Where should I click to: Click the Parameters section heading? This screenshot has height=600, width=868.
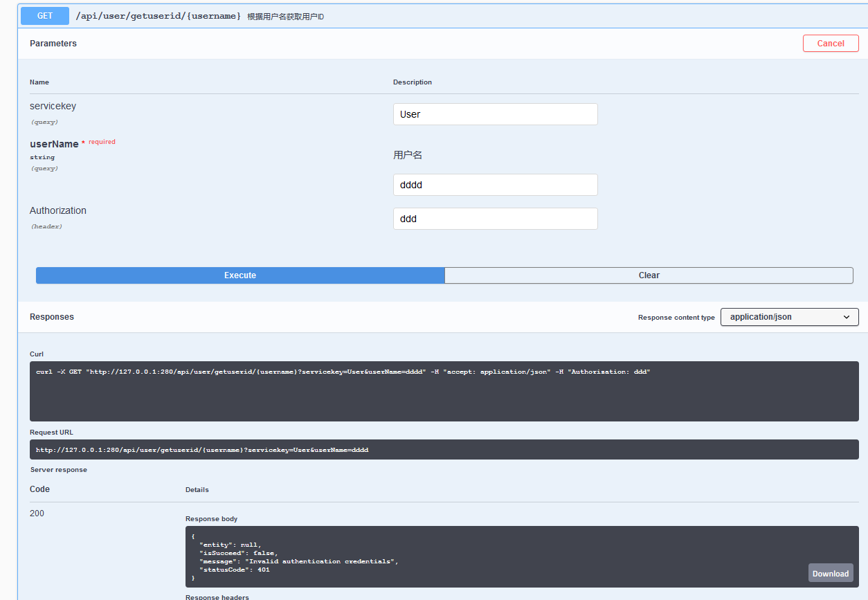tap(53, 44)
